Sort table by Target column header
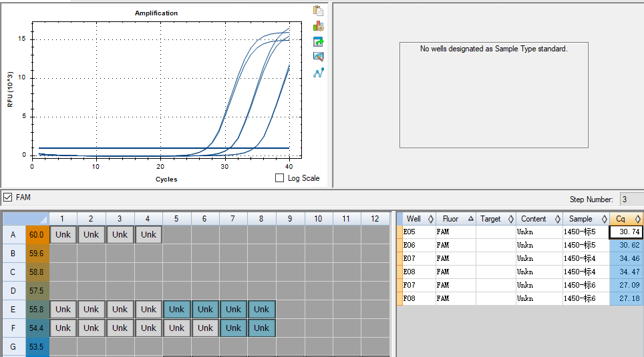Screen dimensions: 644x357 tap(496, 219)
